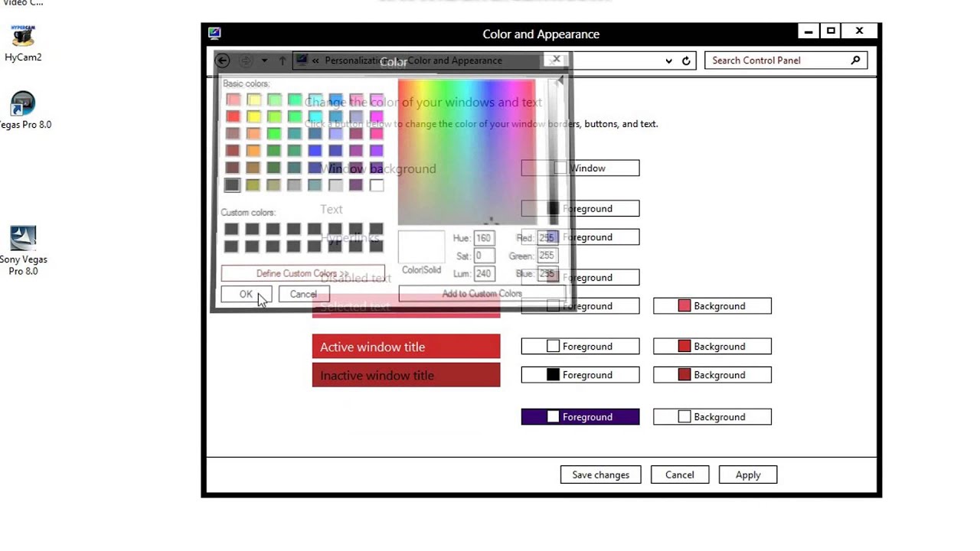The width and height of the screenshot is (980, 551).
Task: Click the Active window title preview bar
Action: (406, 347)
